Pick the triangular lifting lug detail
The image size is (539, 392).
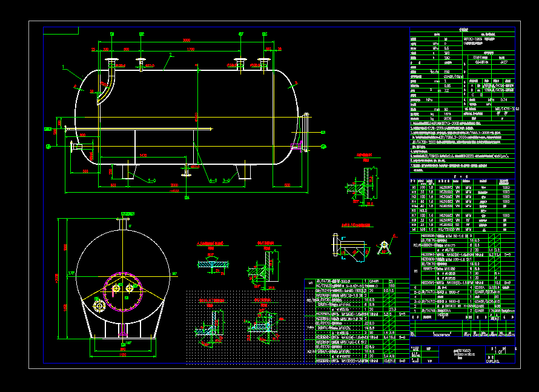pyautogui.click(x=383, y=246)
